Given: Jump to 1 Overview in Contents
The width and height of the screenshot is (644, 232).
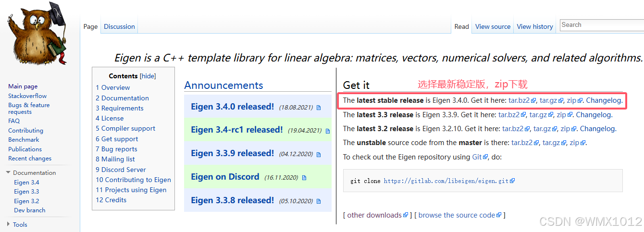Looking at the screenshot, I should click(112, 87).
